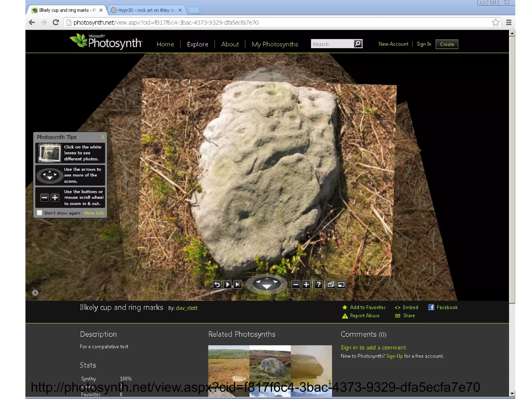Click the search magnifier icon
The height and width of the screenshot is (399, 532).
click(x=358, y=44)
